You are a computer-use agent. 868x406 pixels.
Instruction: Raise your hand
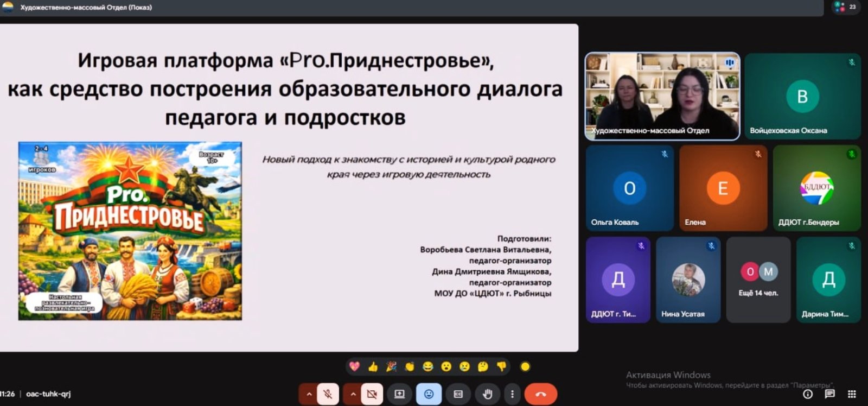[487, 394]
